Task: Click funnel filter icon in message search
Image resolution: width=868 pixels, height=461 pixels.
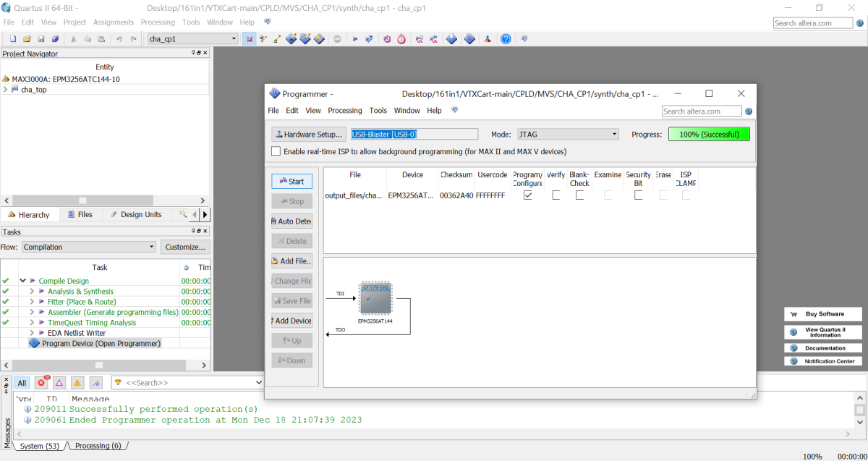Action: 117,382
